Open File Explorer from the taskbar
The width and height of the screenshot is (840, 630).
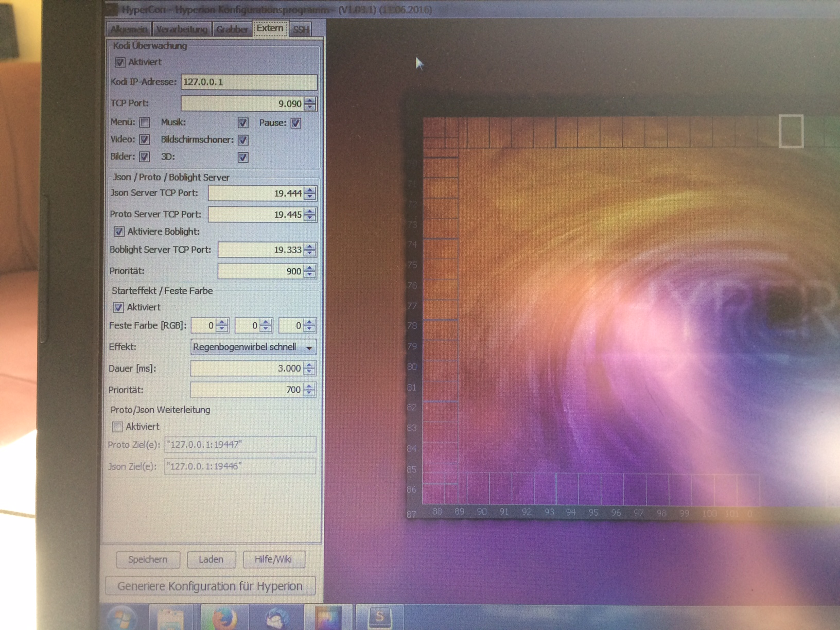pyautogui.click(x=170, y=618)
